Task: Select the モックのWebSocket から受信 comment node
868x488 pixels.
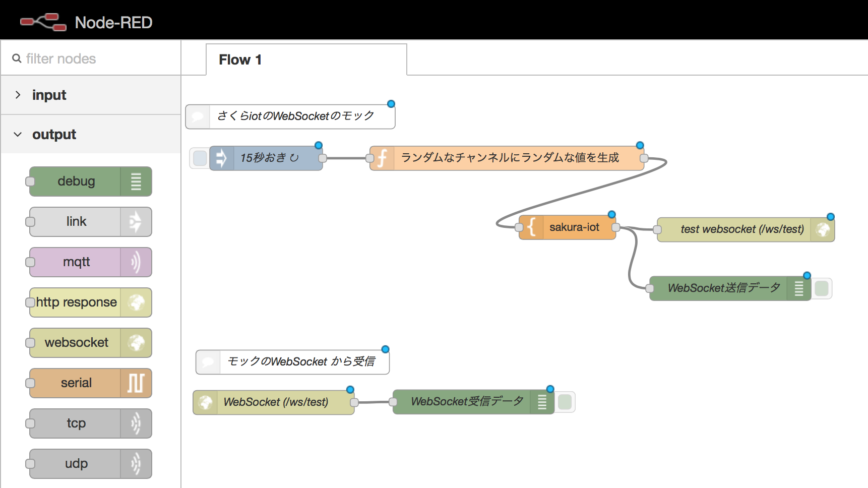Action: [293, 362]
